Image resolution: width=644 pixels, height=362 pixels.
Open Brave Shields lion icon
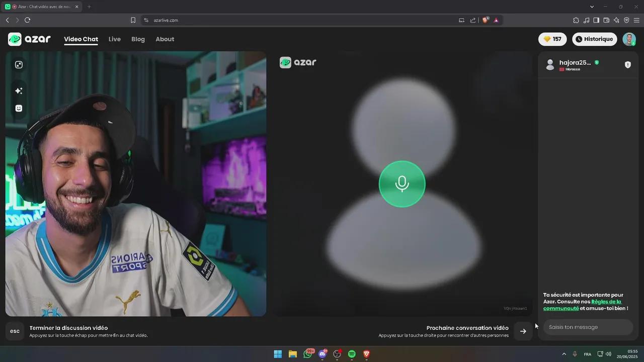[486, 20]
